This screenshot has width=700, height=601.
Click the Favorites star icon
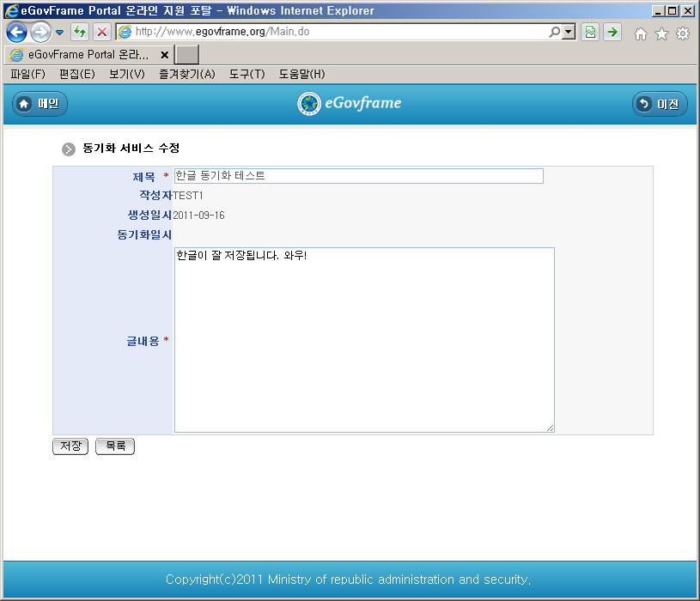click(661, 33)
